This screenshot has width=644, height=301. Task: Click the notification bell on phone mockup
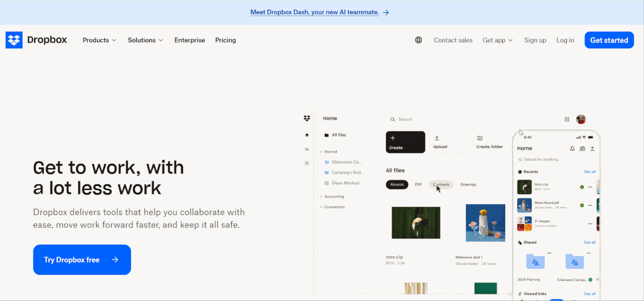click(572, 148)
